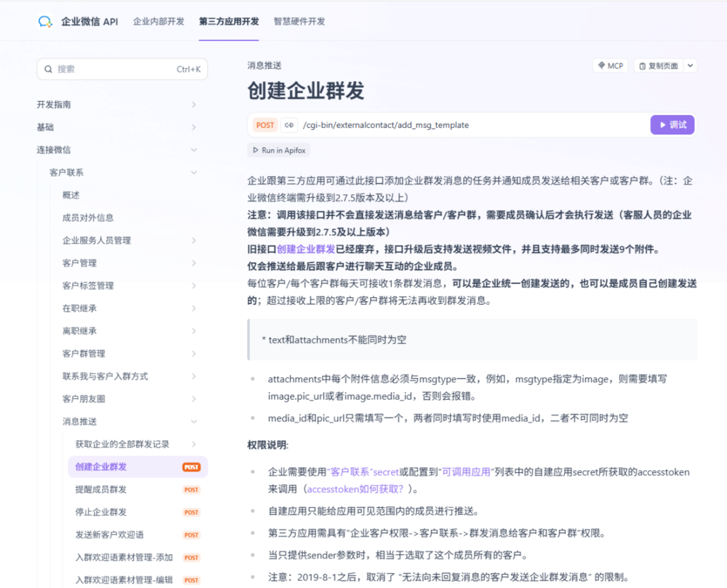This screenshot has width=727, height=588.
Task: Click the 企业微信 API logo icon
Action: [45, 21]
